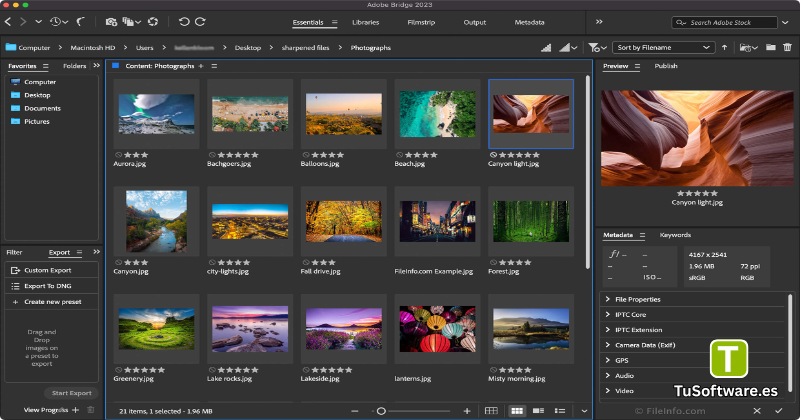Click Start Export button
Image resolution: width=800 pixels, height=420 pixels.
click(x=71, y=393)
